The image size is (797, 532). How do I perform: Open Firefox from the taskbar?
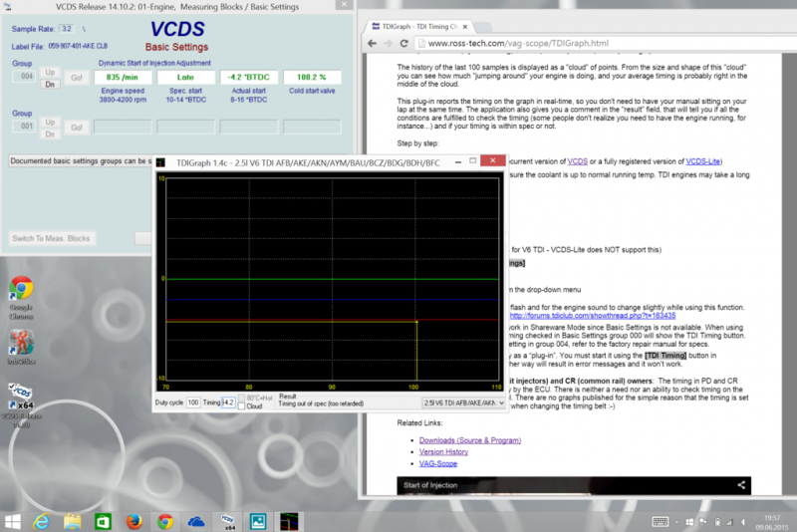(x=133, y=520)
